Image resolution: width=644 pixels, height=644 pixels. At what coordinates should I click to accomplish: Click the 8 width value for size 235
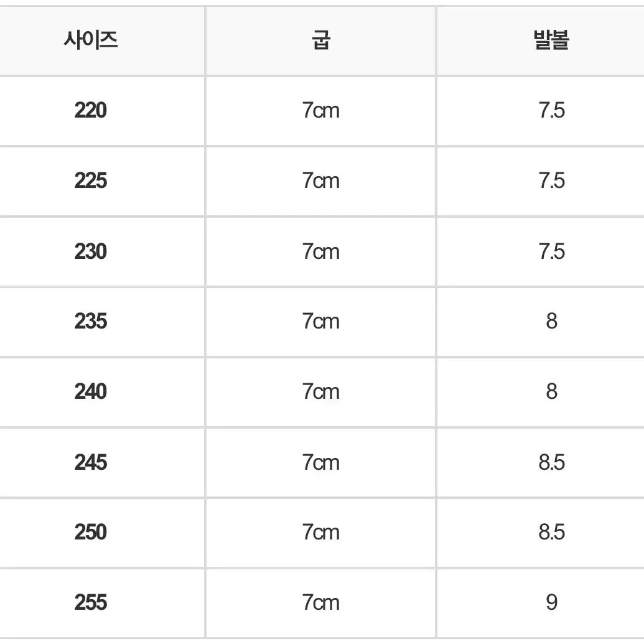(551, 321)
